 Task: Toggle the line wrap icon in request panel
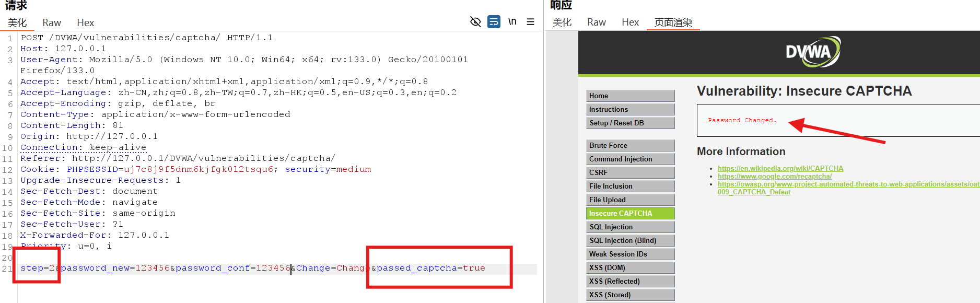click(x=494, y=22)
